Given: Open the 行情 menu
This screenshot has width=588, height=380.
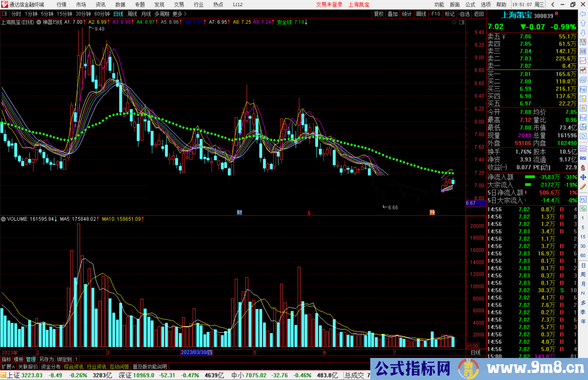Looking at the screenshot, I should pos(61,5).
